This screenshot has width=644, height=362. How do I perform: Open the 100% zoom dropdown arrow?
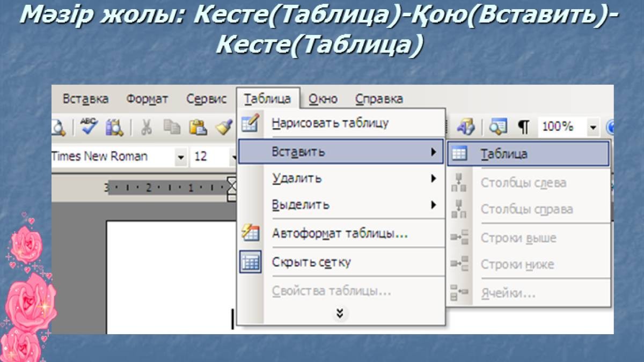click(593, 127)
